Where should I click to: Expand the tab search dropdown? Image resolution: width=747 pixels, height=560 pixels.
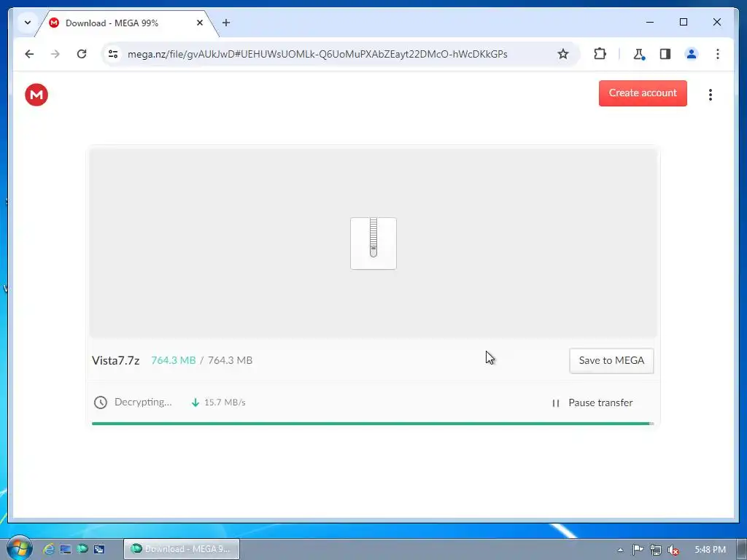[x=28, y=23]
